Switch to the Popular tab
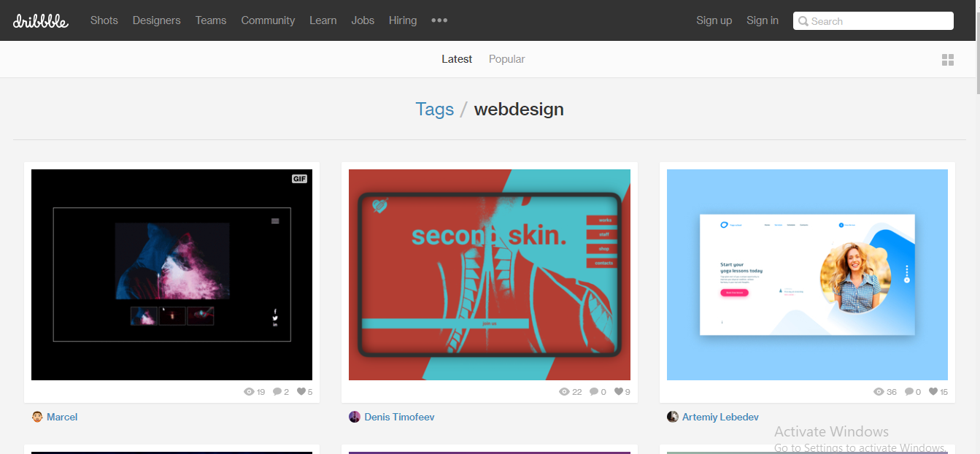The width and height of the screenshot is (980, 454). pos(506,59)
